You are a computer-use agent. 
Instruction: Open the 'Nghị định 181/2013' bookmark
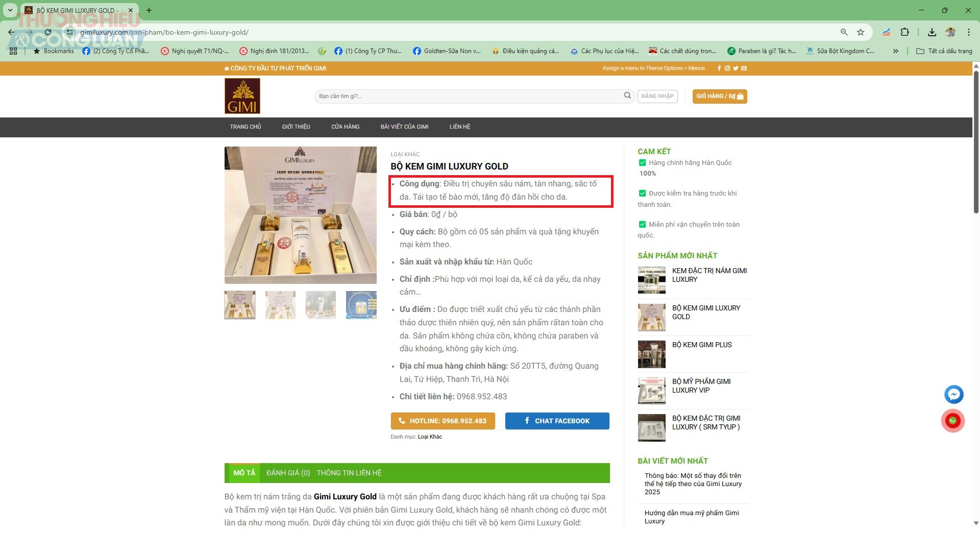[x=275, y=51]
